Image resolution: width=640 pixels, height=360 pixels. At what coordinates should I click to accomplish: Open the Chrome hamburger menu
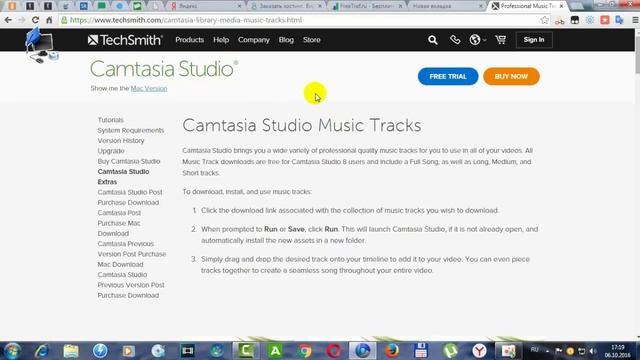(635, 20)
